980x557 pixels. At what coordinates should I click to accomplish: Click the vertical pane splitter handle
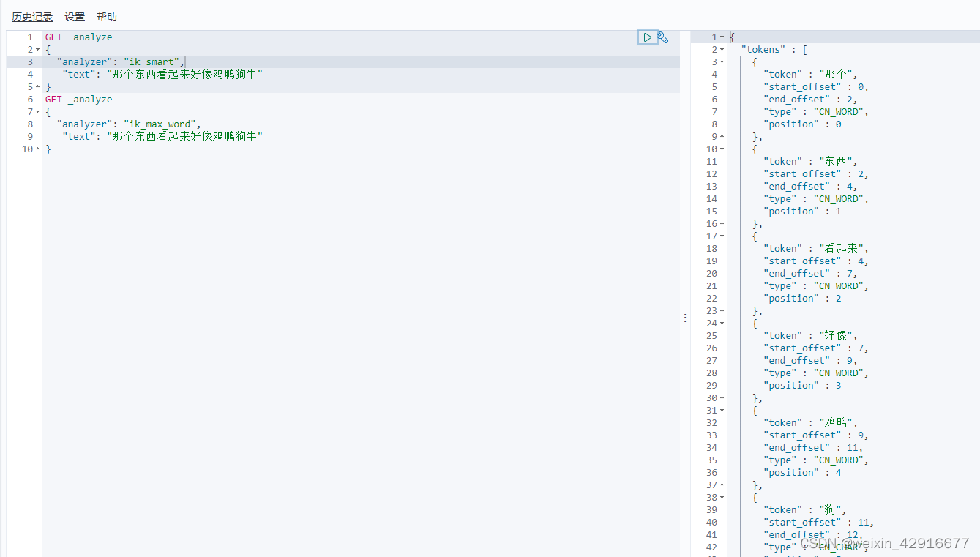pos(685,317)
